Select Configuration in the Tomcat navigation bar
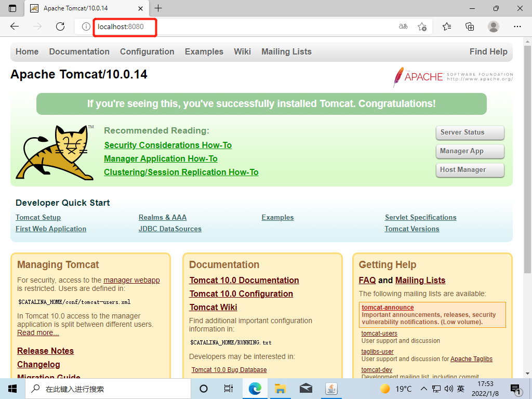Screen dimensions: 532x399 (147, 51)
